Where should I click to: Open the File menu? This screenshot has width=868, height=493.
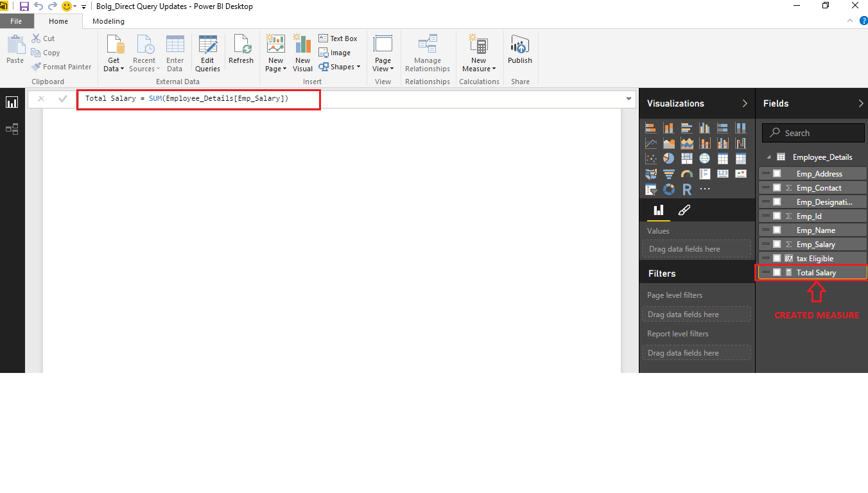pyautogui.click(x=16, y=21)
